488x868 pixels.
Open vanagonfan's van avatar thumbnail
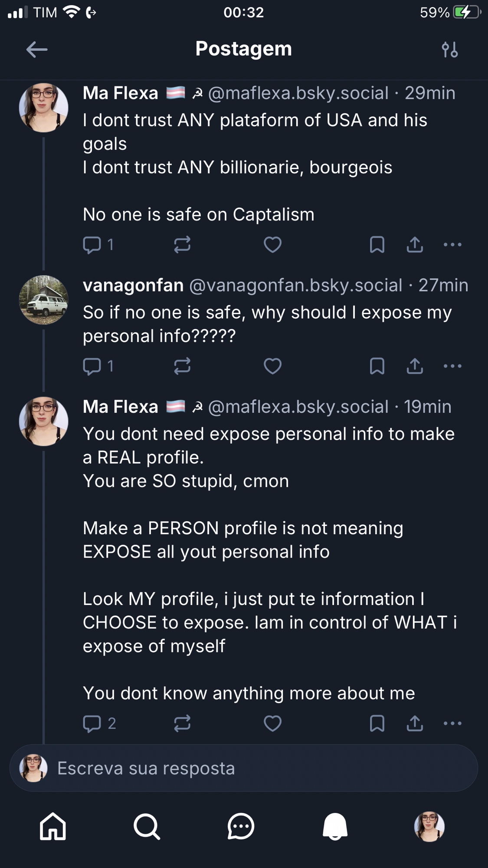click(43, 300)
